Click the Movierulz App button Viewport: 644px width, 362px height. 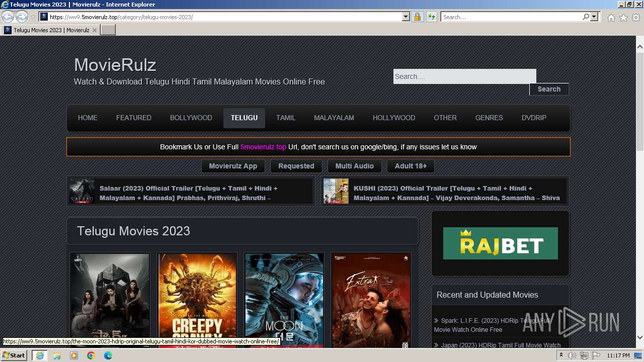[233, 166]
